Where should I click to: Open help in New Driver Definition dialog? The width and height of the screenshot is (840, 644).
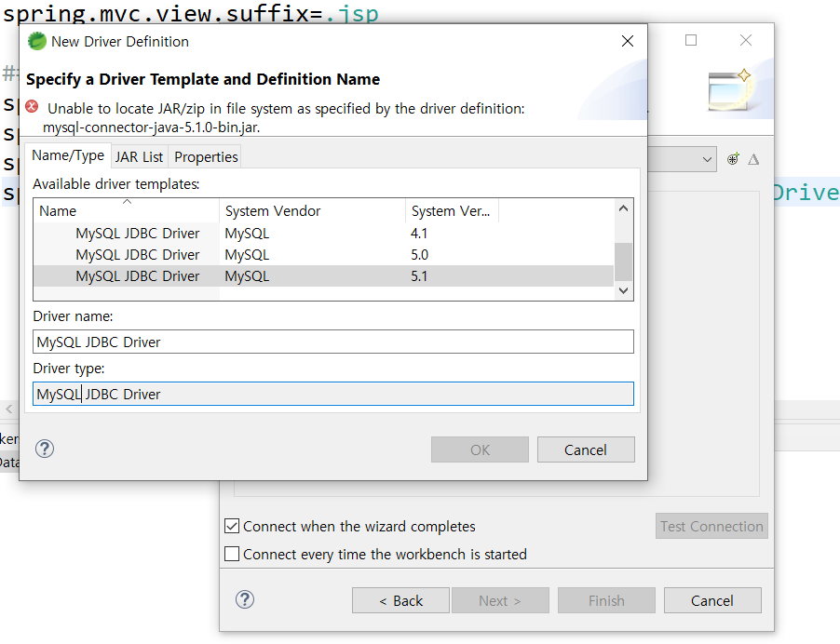pyautogui.click(x=45, y=449)
